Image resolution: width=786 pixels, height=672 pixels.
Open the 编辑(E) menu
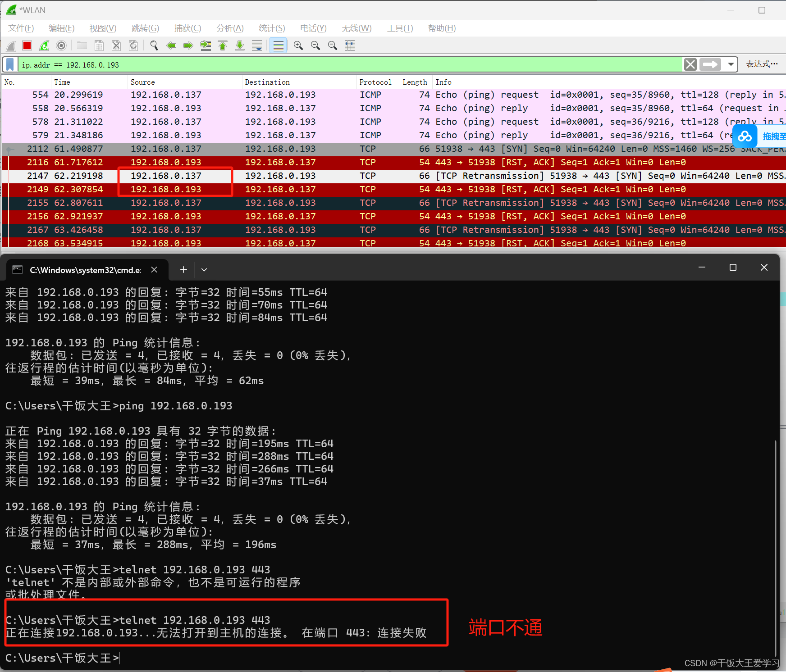(x=62, y=28)
